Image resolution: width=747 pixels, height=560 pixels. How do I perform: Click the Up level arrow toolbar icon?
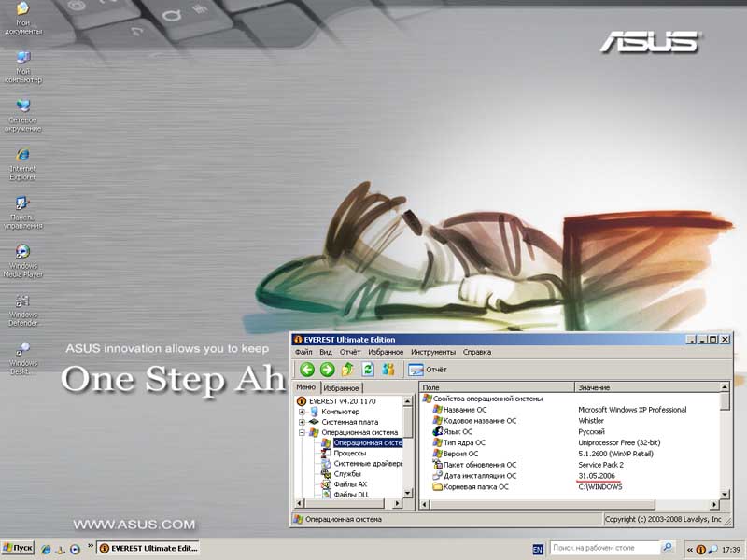pos(347,370)
